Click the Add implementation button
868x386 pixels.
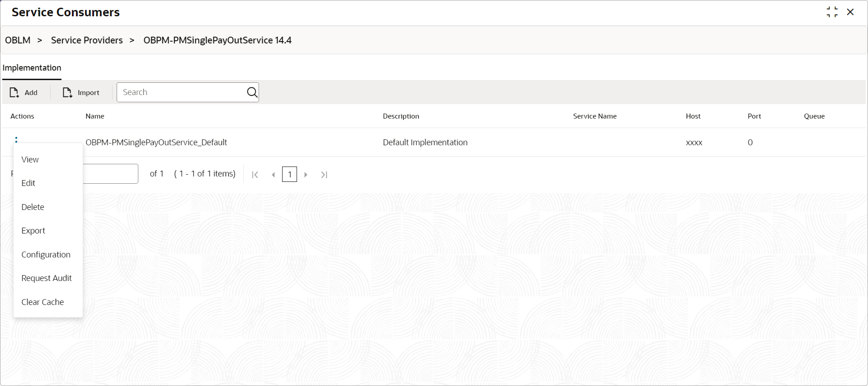click(x=24, y=92)
